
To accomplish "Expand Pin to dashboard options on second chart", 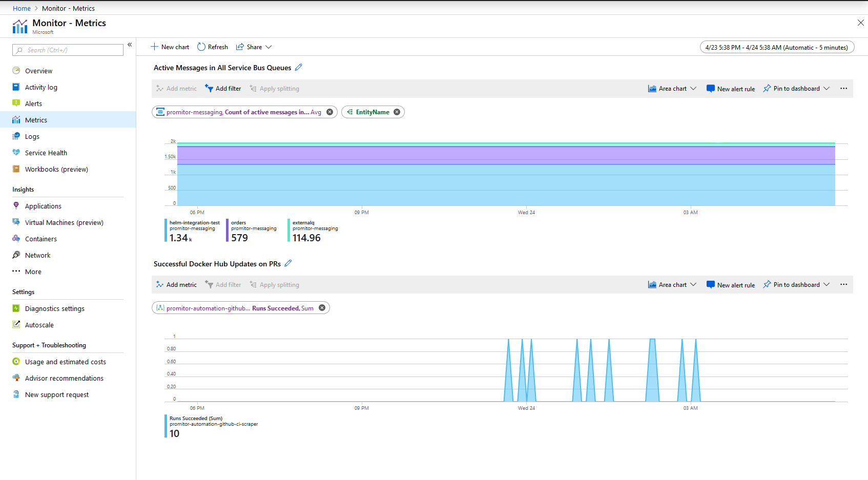I will pyautogui.click(x=826, y=285).
